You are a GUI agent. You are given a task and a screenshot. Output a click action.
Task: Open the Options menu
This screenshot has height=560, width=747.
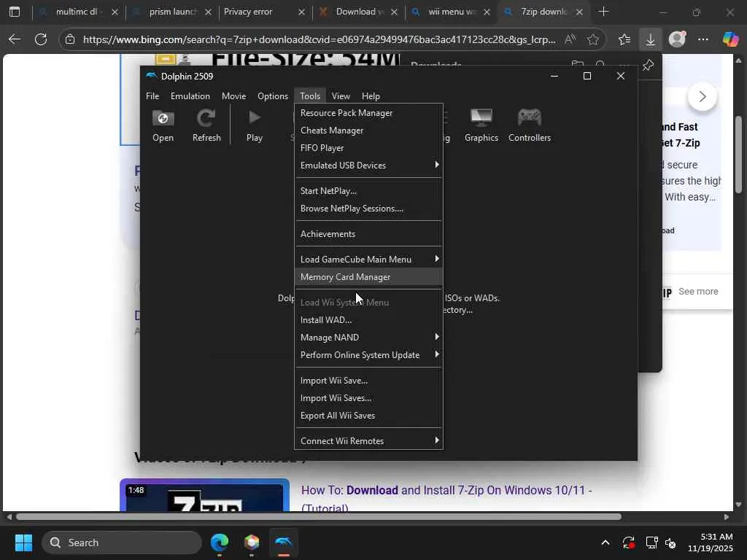point(273,96)
